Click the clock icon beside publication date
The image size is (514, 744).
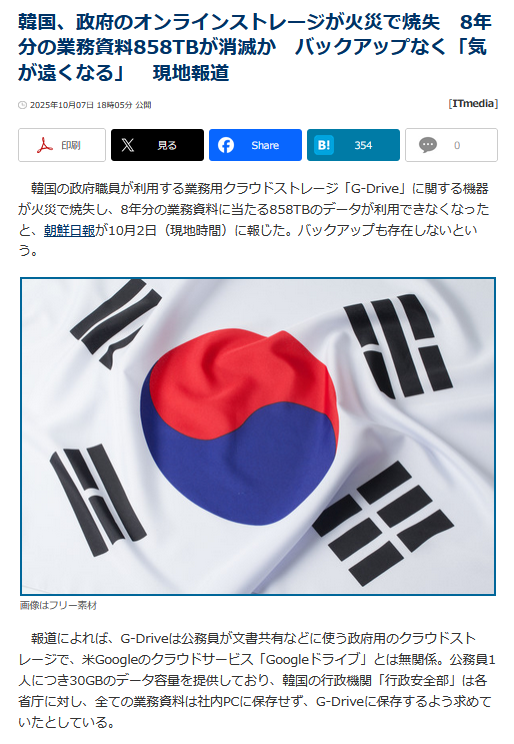pyautogui.click(x=22, y=105)
